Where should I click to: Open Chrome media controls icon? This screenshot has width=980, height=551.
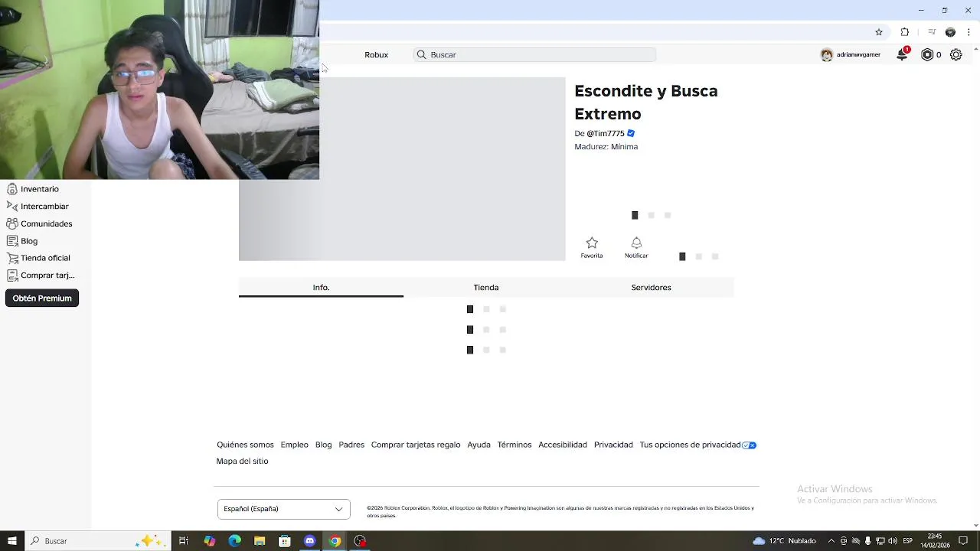click(932, 32)
